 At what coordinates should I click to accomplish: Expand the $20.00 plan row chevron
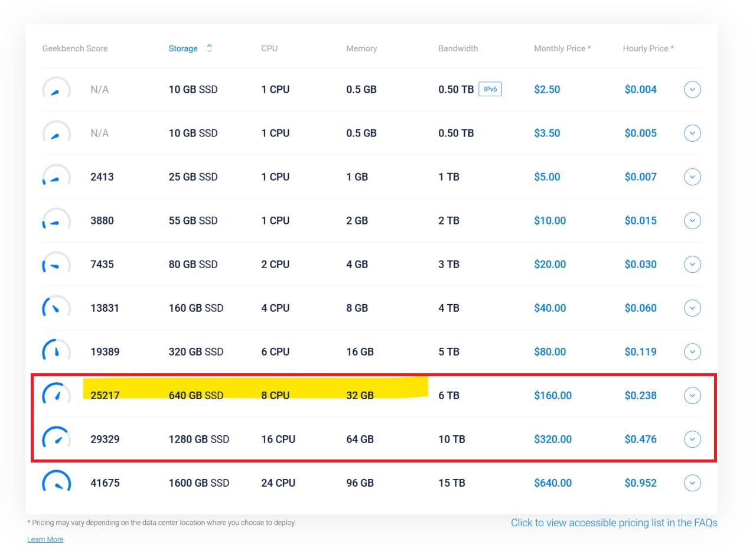coord(692,265)
